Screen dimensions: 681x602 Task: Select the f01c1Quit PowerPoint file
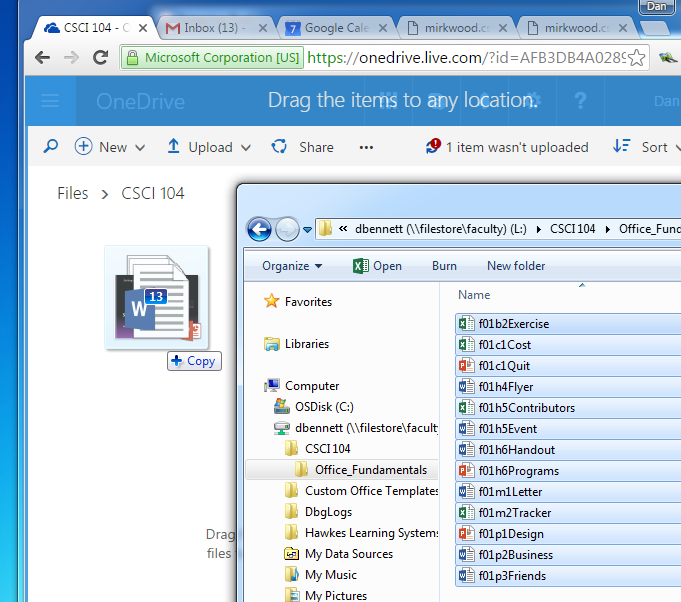505,366
